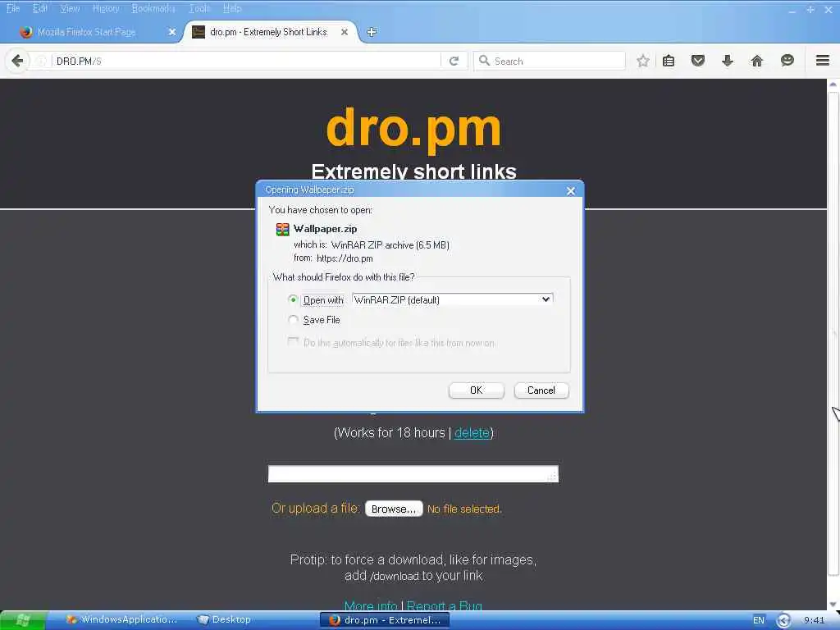The height and width of the screenshot is (630, 840).
Task: Click the scrollbar up arrow
Action: [833, 84]
